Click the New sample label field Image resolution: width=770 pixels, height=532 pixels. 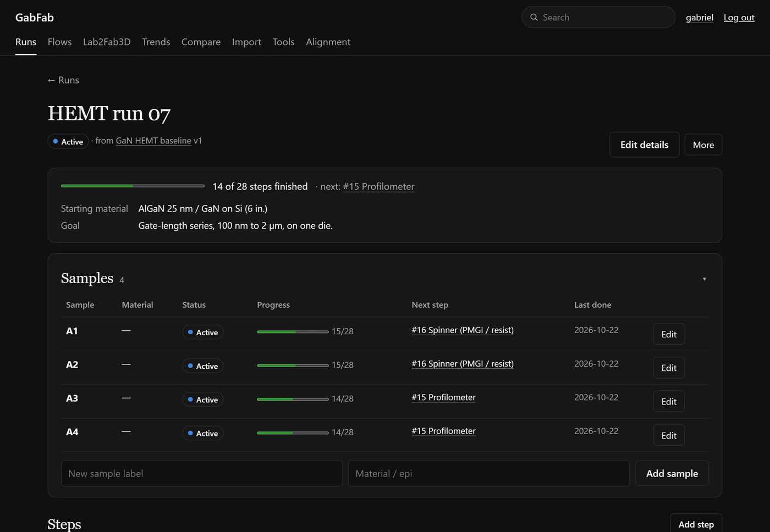[202, 473]
